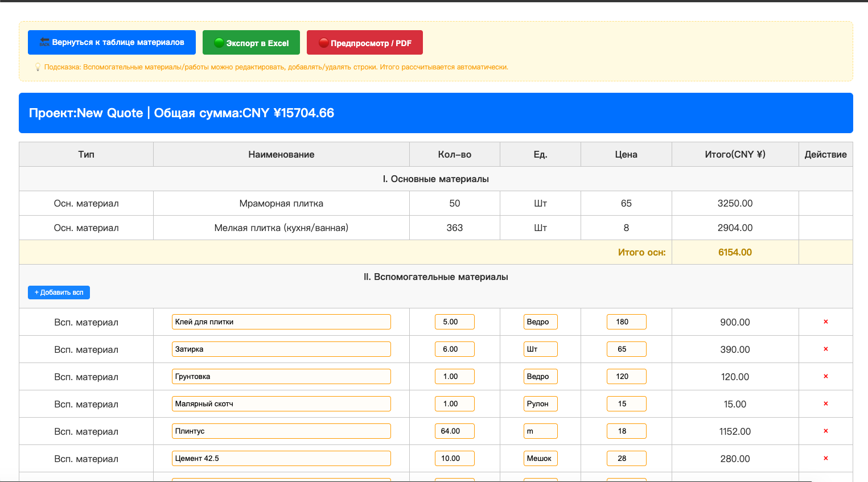Export the quote via Экспорт в Excel
The height and width of the screenshot is (482, 868).
pyautogui.click(x=251, y=43)
